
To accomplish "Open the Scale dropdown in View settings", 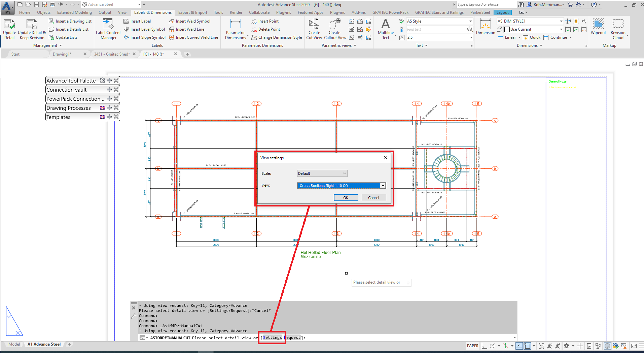I will 344,173.
